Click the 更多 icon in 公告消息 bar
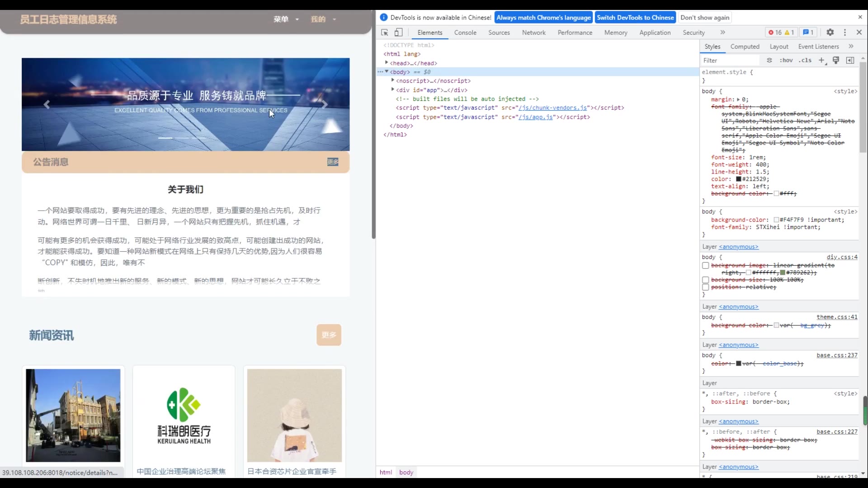The height and width of the screenshot is (488, 868). point(333,162)
